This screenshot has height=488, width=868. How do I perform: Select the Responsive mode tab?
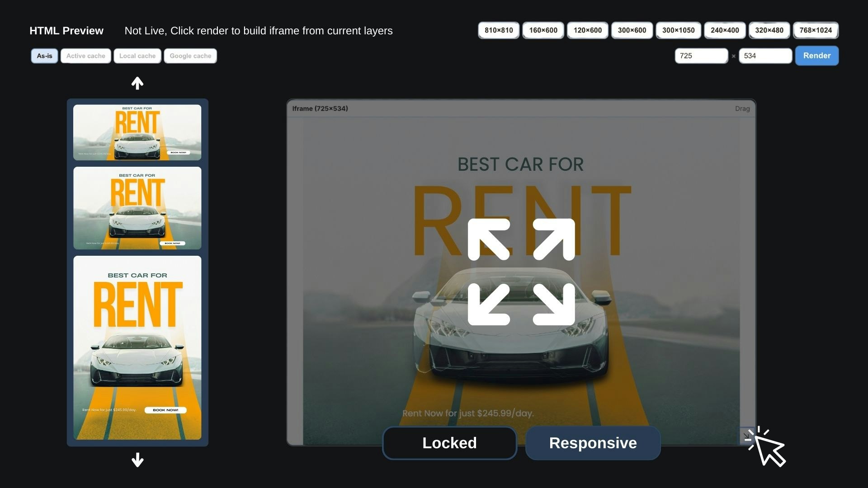pos(593,443)
